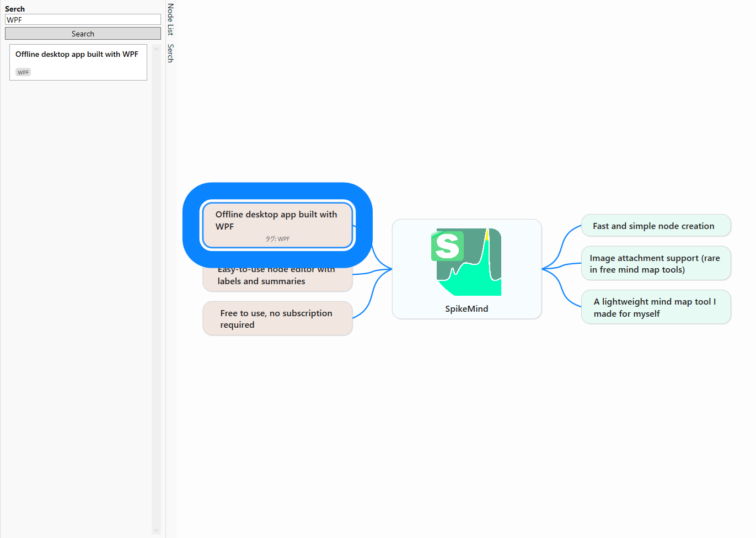
Task: Click the SpikeMind logo image on the root node
Action: coord(466,261)
